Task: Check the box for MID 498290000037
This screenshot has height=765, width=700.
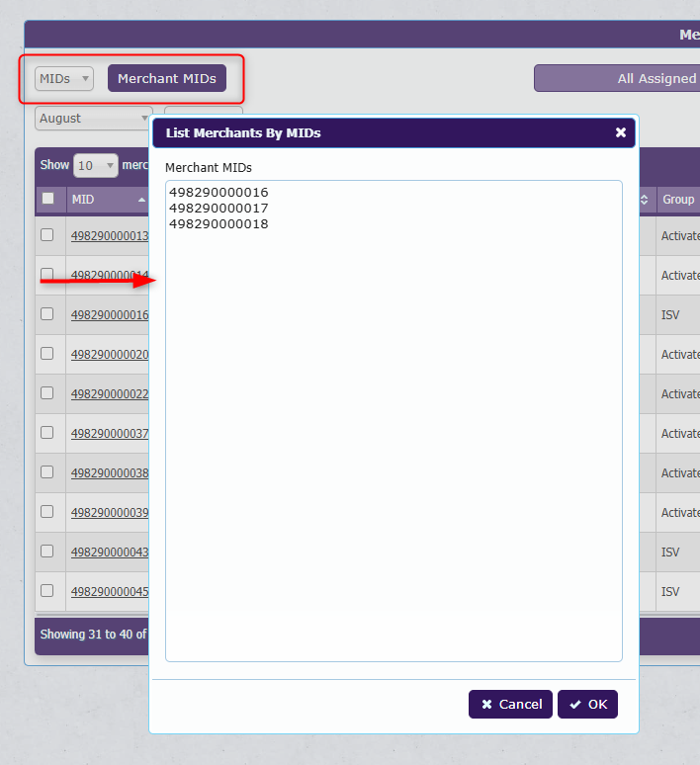Action: pos(46,432)
